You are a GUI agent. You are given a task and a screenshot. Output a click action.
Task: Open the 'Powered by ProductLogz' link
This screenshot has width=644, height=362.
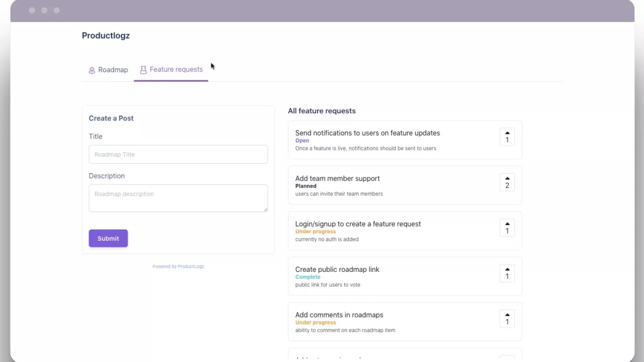point(178,267)
